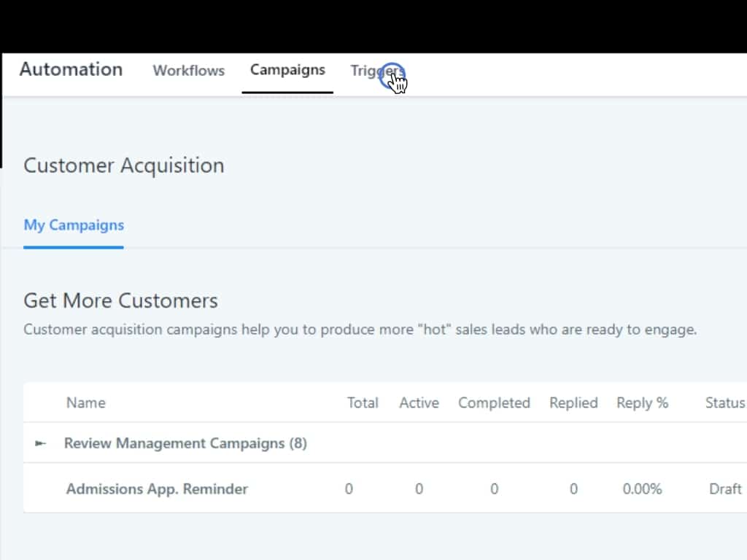Click the Active column header
The height and width of the screenshot is (560, 747).
click(419, 402)
